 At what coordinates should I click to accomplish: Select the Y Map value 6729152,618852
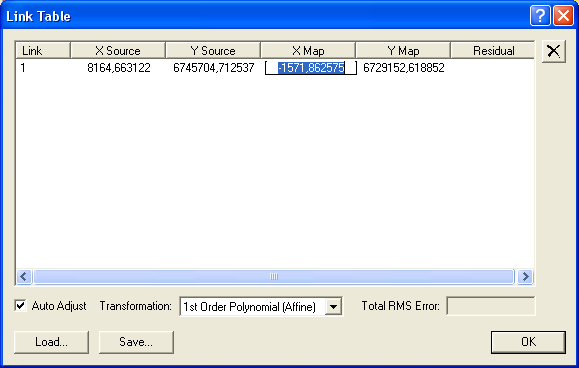click(x=404, y=68)
